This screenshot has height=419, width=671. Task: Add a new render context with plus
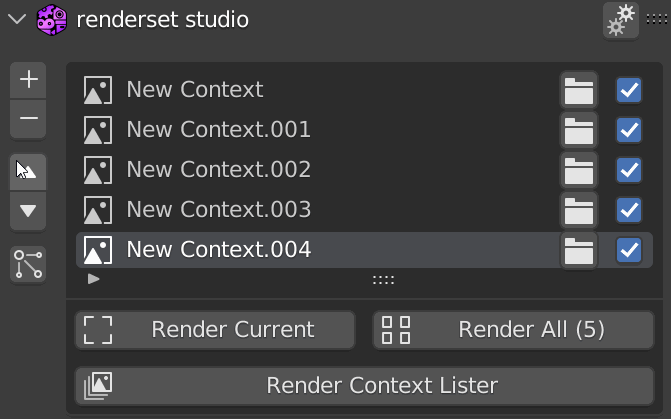click(x=28, y=81)
